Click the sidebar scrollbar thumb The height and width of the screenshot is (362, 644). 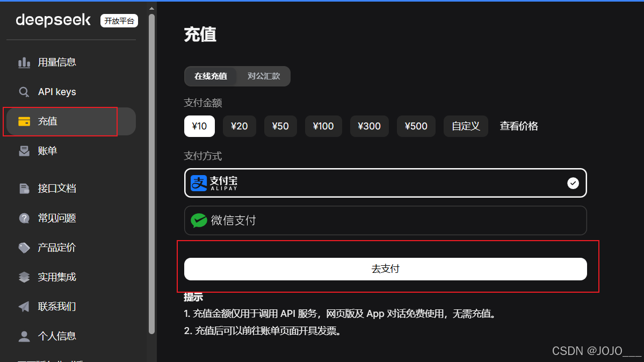tap(151, 174)
